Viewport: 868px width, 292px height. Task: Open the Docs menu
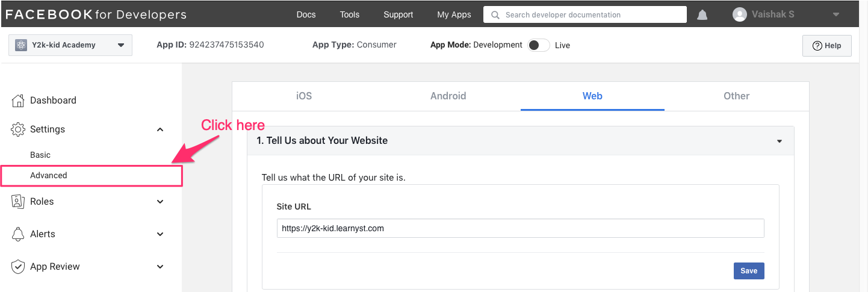coord(306,14)
